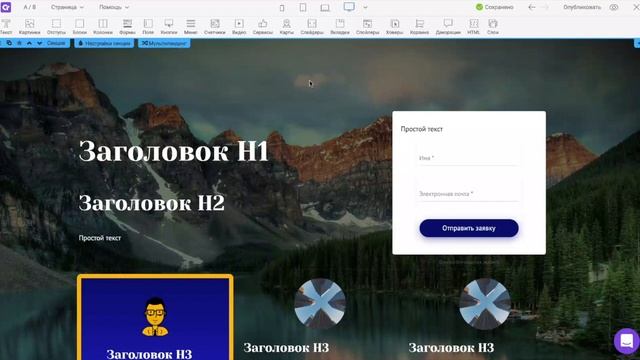Switch to desktop monitor preview icon
The image size is (640, 360).
349,7
